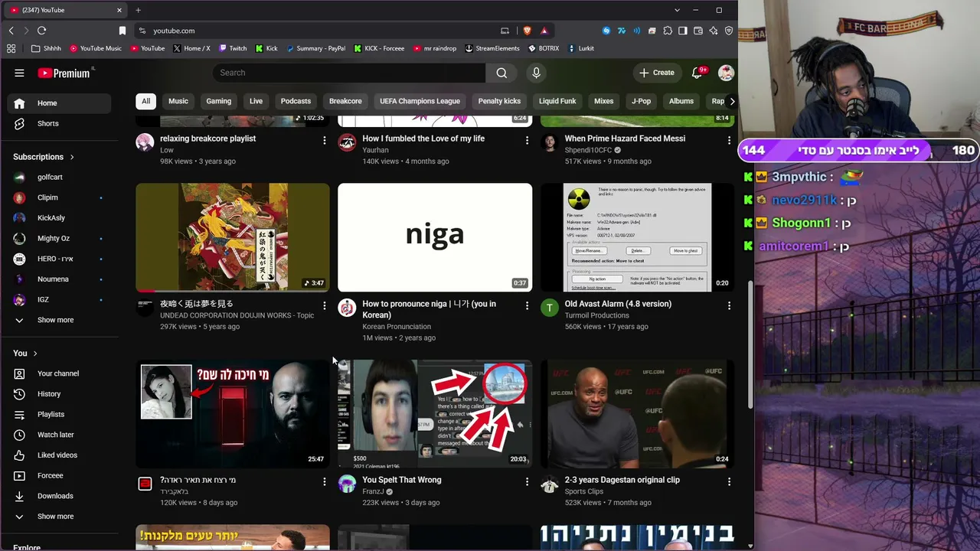Click the 7TV extension icon

pyautogui.click(x=622, y=31)
